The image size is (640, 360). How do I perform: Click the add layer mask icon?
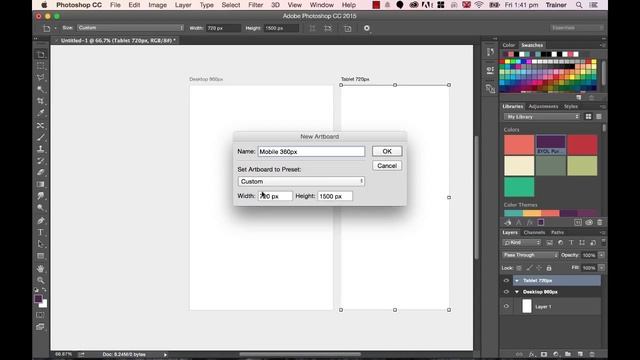544,354
